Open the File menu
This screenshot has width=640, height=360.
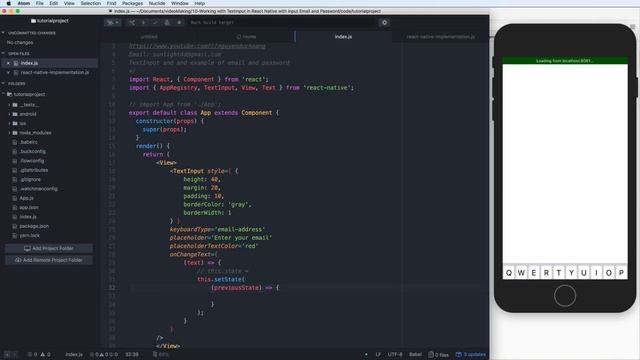40,3
